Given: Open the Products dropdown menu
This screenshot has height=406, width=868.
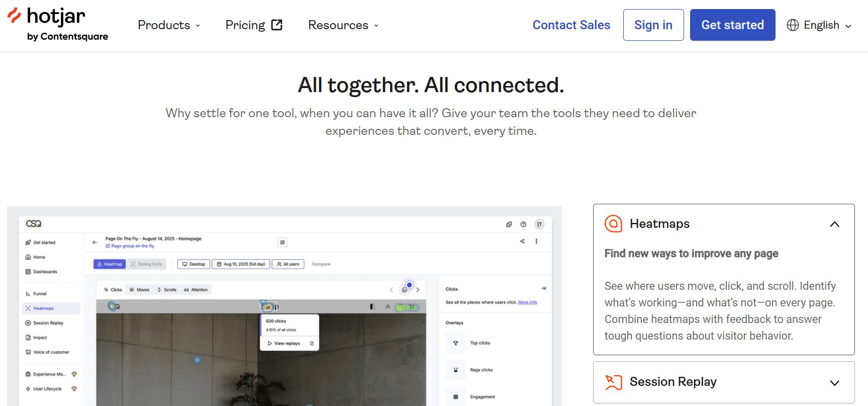Looking at the screenshot, I should (169, 25).
